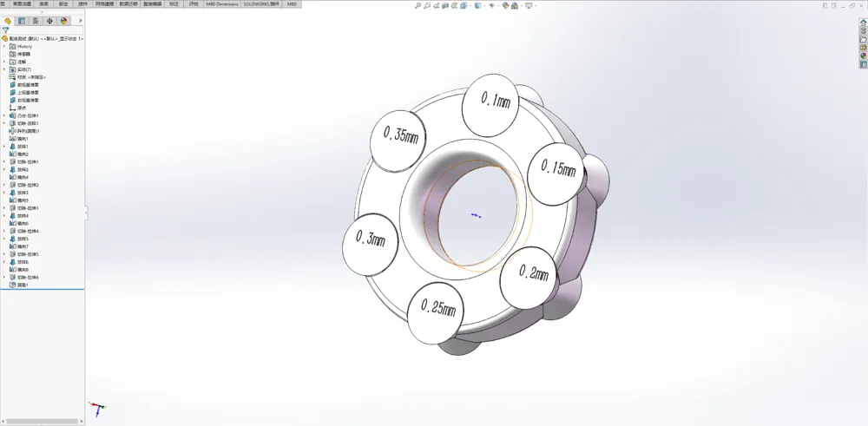This screenshot has width=868, height=426.
Task: Click the feature tree horizontal scrollbar
Action: point(42,422)
